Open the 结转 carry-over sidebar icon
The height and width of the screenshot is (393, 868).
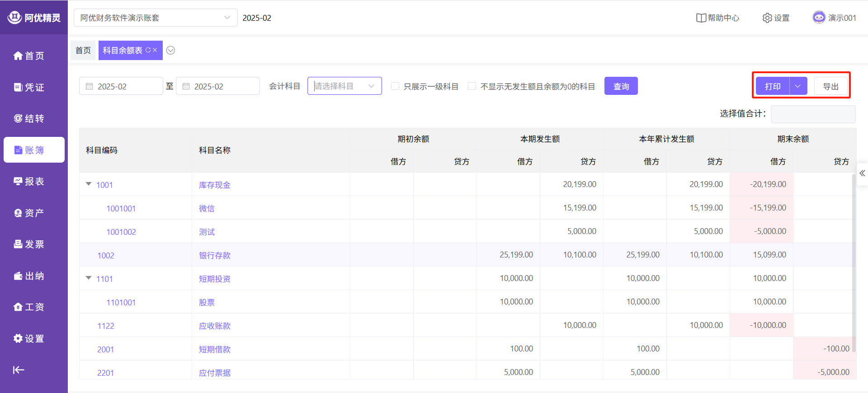pyautogui.click(x=18, y=118)
